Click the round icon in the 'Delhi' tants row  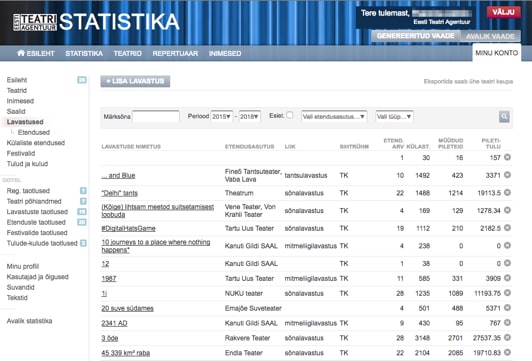(x=507, y=192)
